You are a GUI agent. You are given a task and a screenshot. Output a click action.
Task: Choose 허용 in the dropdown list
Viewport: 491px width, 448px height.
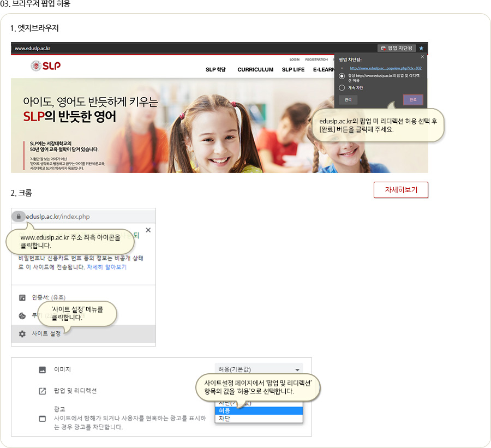coord(259,410)
